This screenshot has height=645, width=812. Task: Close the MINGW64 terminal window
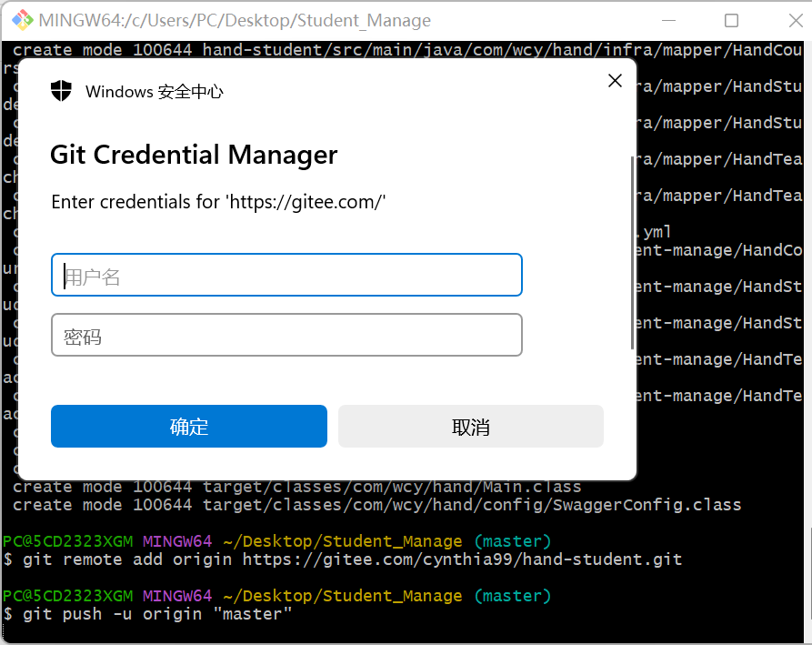pos(796,21)
